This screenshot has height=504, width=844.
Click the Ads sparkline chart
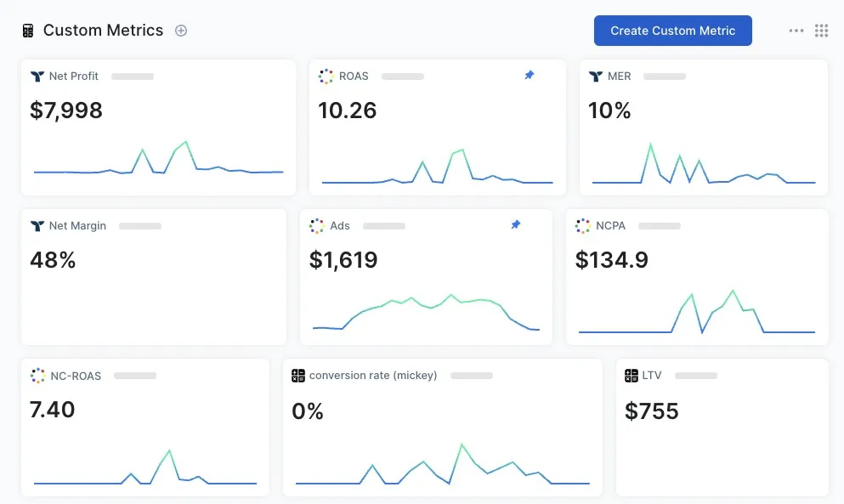pos(426,312)
